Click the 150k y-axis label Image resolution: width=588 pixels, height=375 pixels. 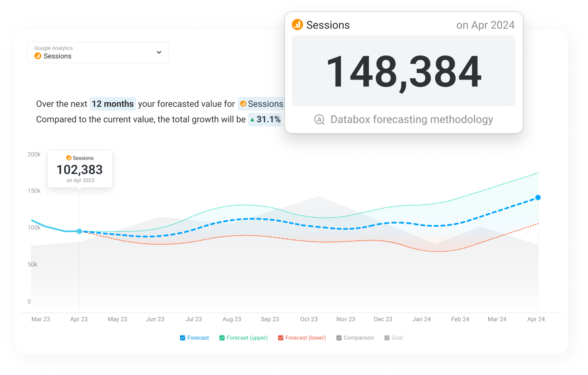[x=34, y=191]
